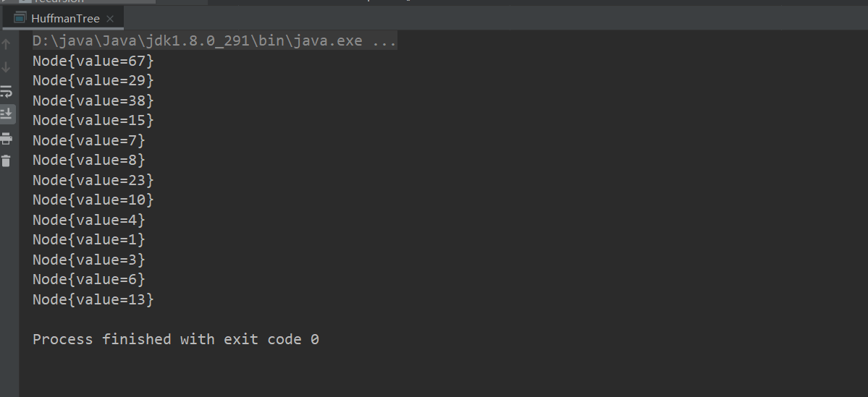Expand the folded java.exe command line
The image size is (868, 397).
(215, 41)
